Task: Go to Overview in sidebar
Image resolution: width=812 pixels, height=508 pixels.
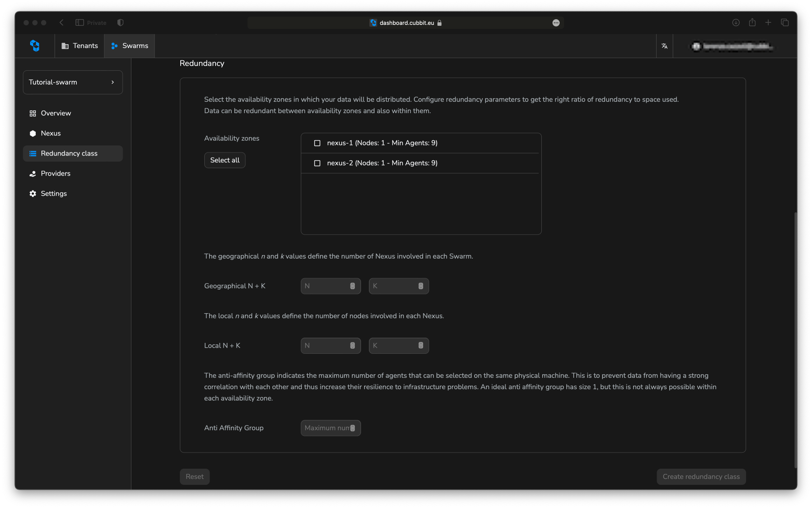Action: coord(73,113)
